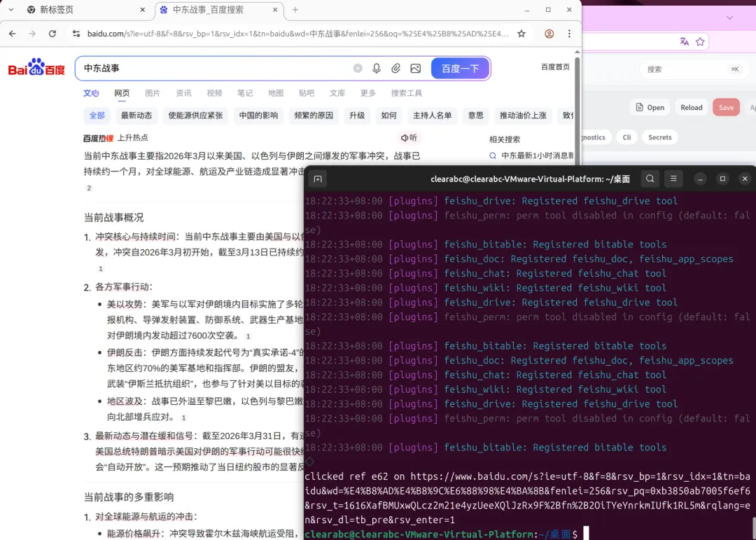Click the 百度一下 search button
Image resolution: width=756 pixels, height=540 pixels.
coord(461,69)
